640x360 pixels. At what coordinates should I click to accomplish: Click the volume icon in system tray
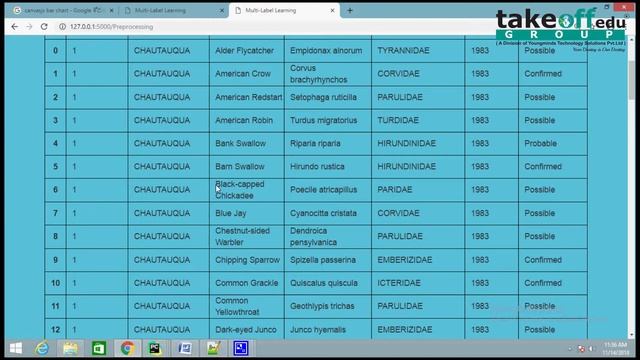(591, 349)
